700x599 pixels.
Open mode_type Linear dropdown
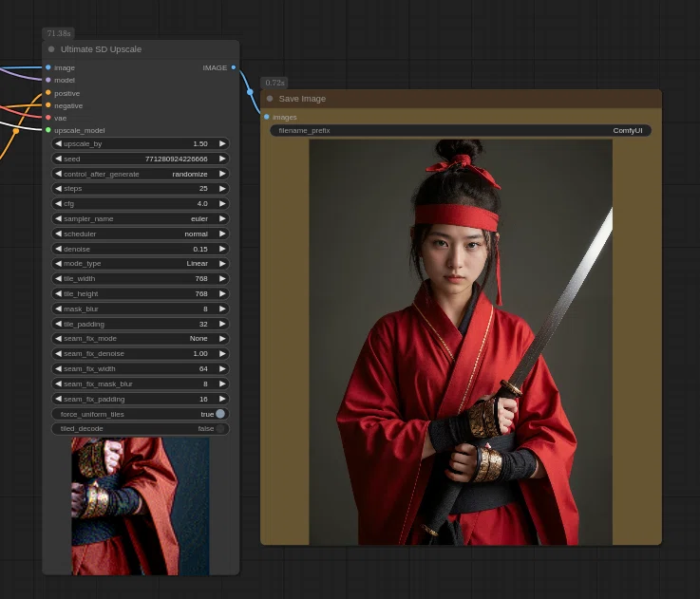pos(141,263)
